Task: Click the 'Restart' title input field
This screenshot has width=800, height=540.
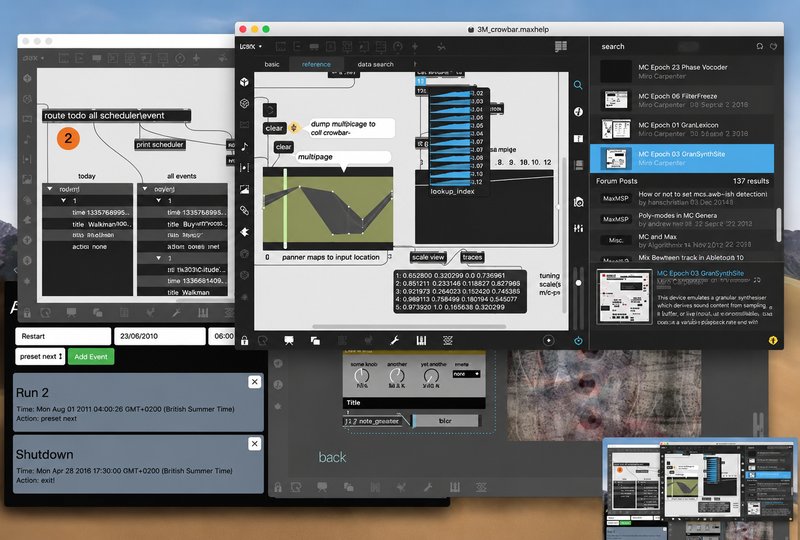Action: tap(63, 336)
